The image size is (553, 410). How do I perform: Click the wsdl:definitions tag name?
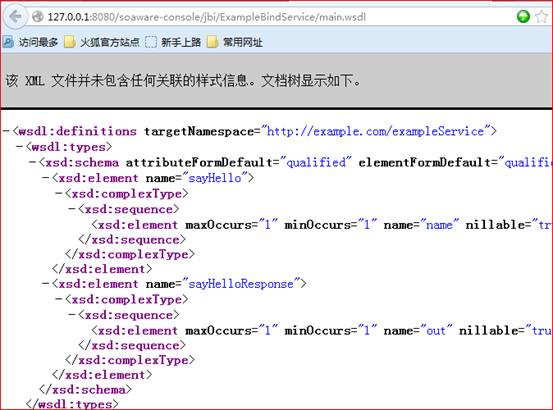point(78,131)
